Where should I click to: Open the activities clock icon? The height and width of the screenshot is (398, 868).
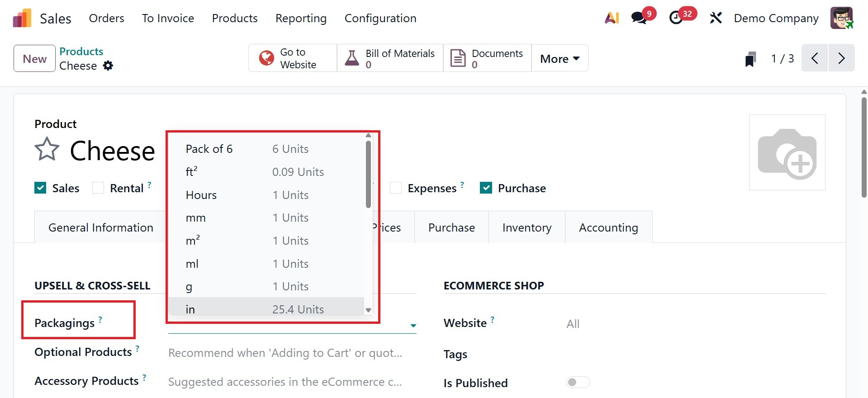(676, 18)
